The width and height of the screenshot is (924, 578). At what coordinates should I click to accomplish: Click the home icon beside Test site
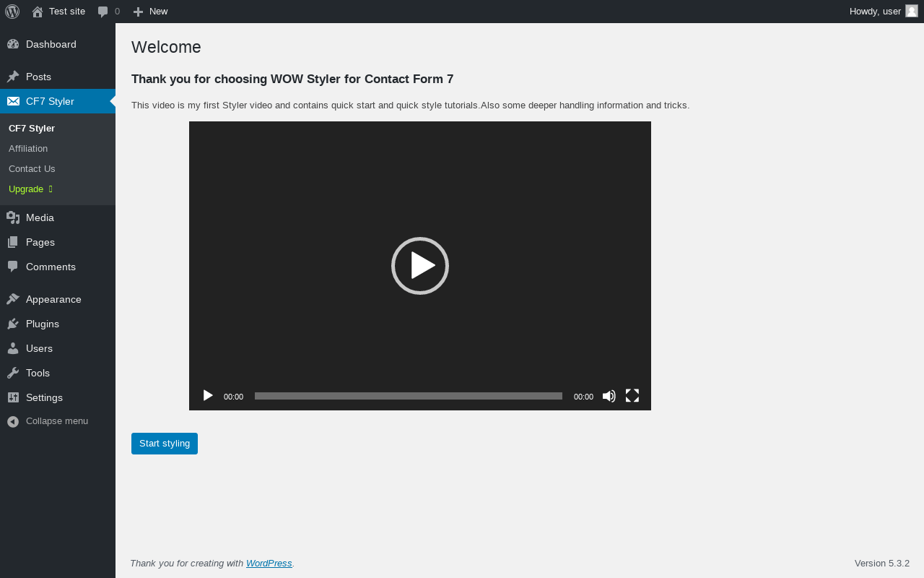(x=38, y=12)
